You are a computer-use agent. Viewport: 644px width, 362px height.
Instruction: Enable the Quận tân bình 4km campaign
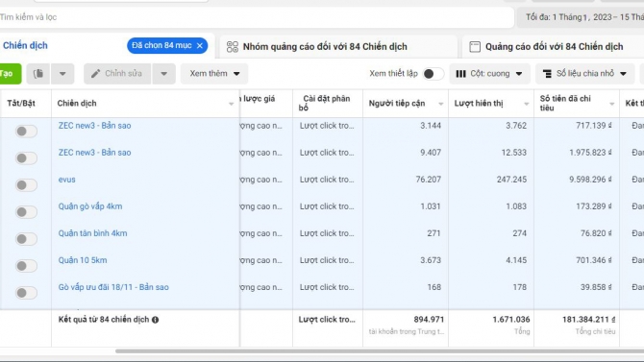point(26,239)
